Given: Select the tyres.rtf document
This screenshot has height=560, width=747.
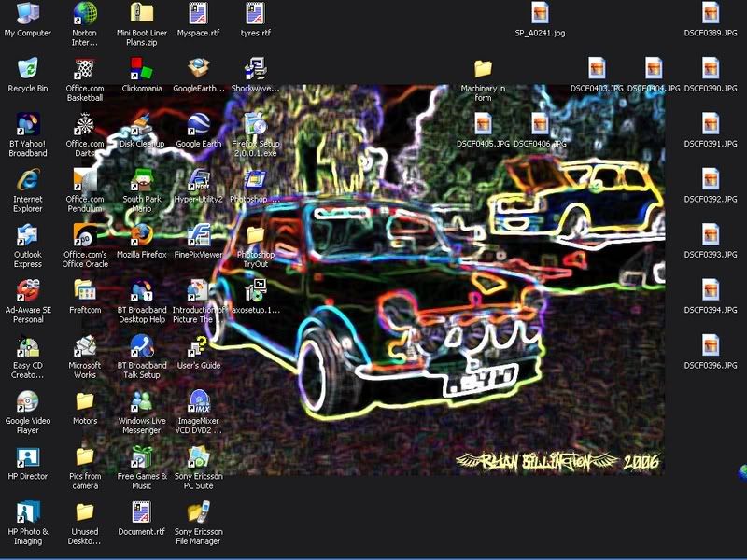Looking at the screenshot, I should (255, 13).
